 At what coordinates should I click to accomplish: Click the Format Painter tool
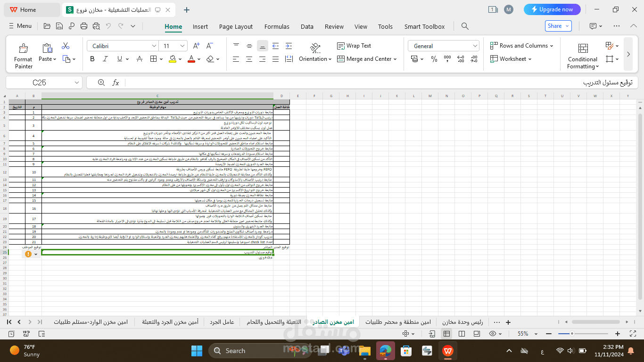point(23,56)
